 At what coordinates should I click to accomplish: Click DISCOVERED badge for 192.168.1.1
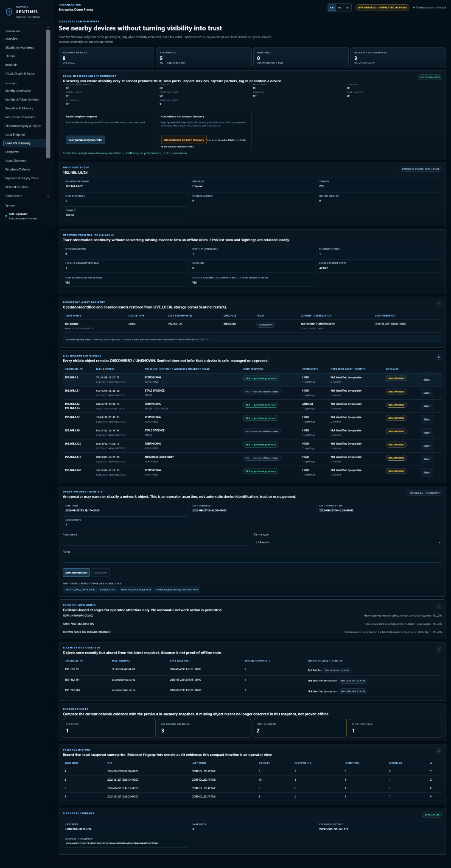396,378
